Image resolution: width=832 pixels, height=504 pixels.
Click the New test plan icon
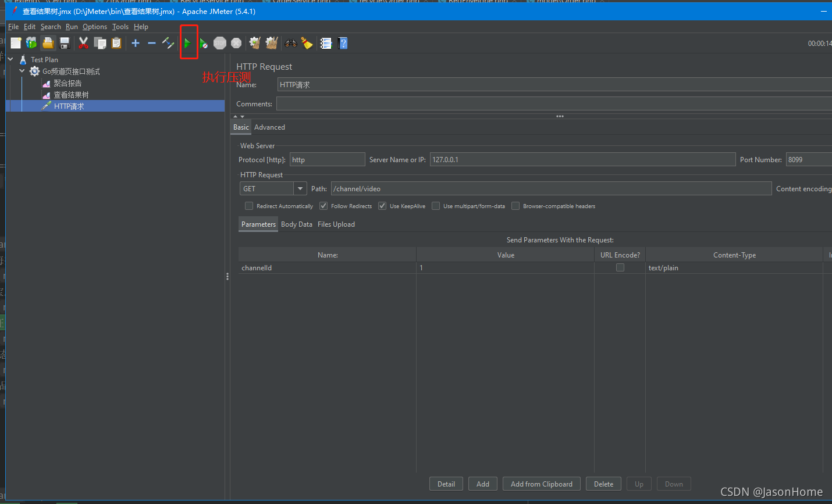coord(16,43)
